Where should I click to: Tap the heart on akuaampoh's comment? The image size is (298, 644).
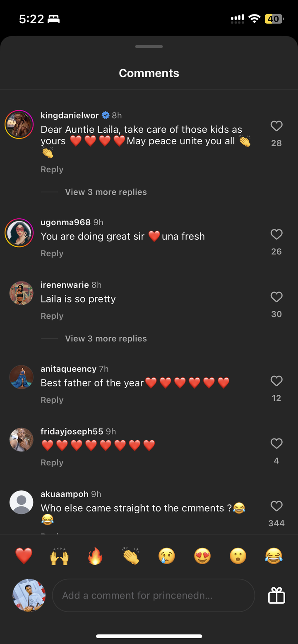276,506
